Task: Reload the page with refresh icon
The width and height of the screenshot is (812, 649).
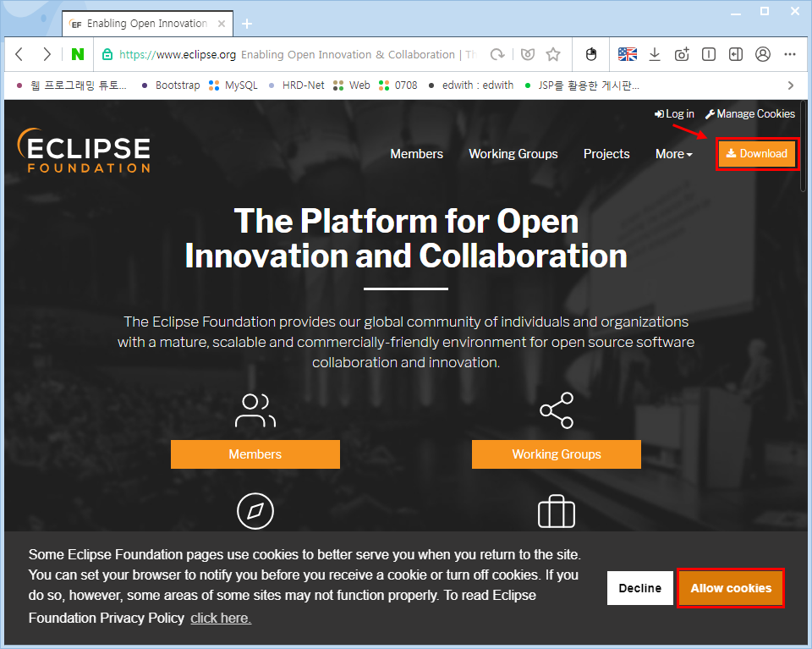Action: 497,54
